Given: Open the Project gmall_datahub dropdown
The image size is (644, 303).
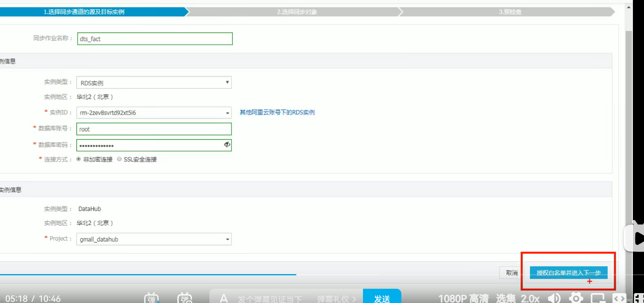Looking at the screenshot, I should pyautogui.click(x=154, y=239).
